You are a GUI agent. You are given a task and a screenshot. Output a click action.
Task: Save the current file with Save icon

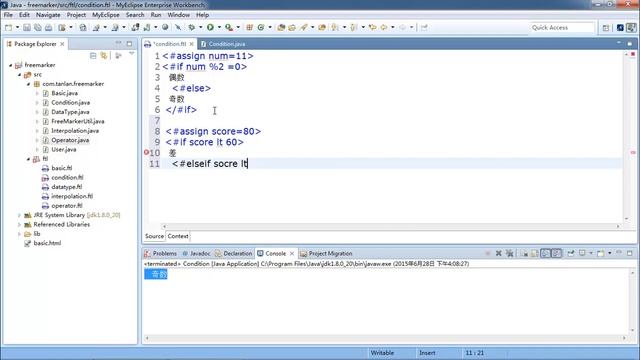pos(27,27)
